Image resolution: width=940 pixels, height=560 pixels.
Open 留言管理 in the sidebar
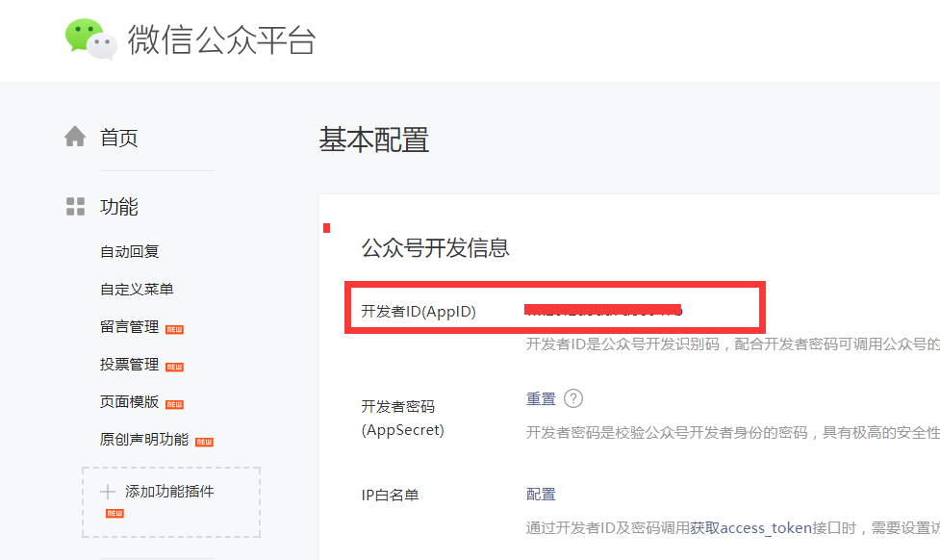coord(130,327)
